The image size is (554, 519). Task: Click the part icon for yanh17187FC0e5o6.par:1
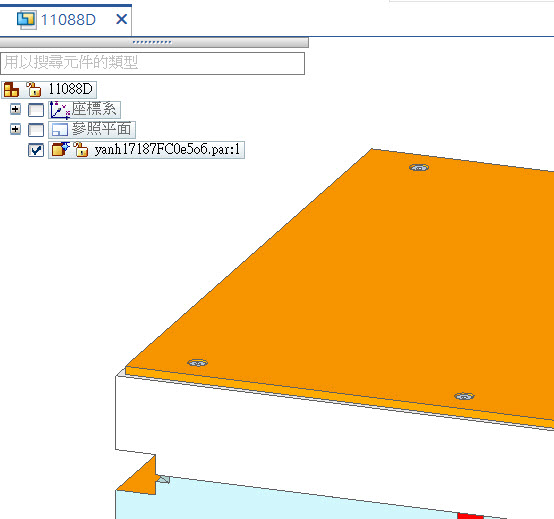(x=60, y=149)
